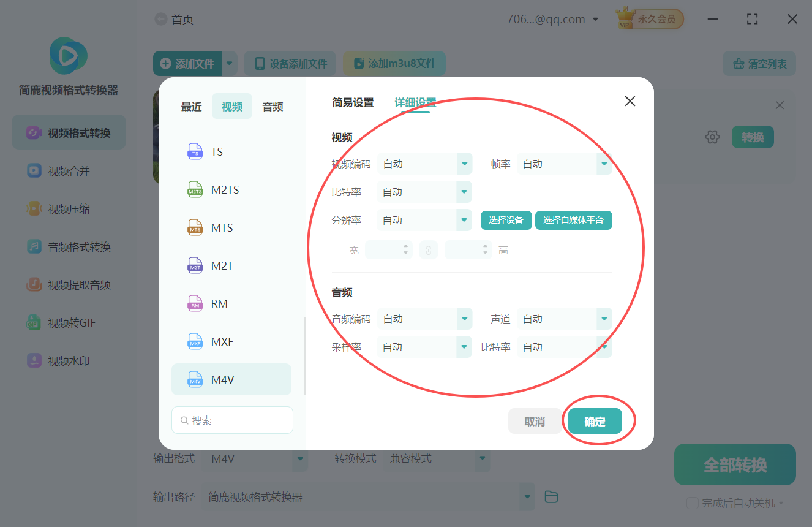Open the 视频水印 watermark tool
This screenshot has width=812, height=527.
(68, 360)
